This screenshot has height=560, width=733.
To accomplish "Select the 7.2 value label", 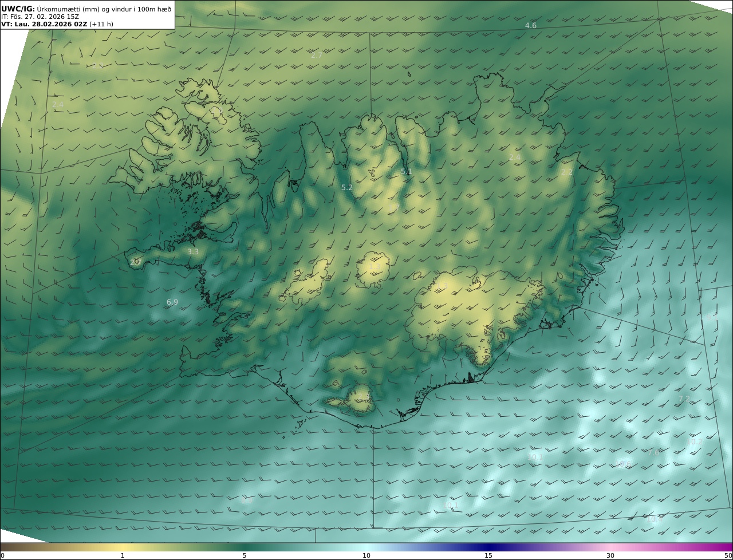I will point(684,399).
